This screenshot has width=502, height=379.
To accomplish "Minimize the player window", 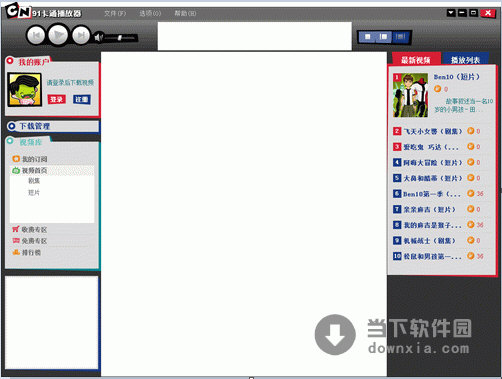I will [x=462, y=13].
